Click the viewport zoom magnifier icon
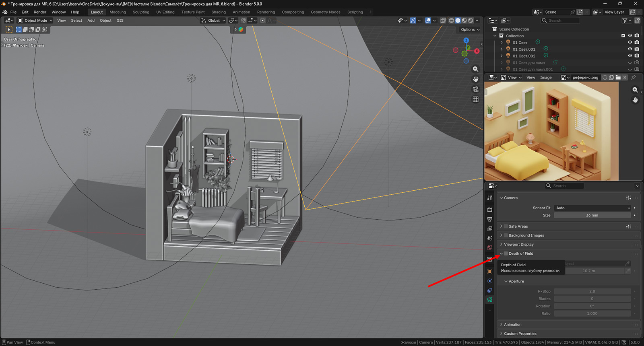This screenshot has width=644, height=346. coord(475,69)
